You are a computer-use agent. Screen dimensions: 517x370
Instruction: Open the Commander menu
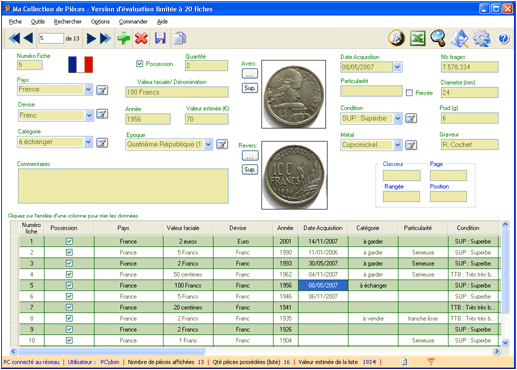[133, 22]
